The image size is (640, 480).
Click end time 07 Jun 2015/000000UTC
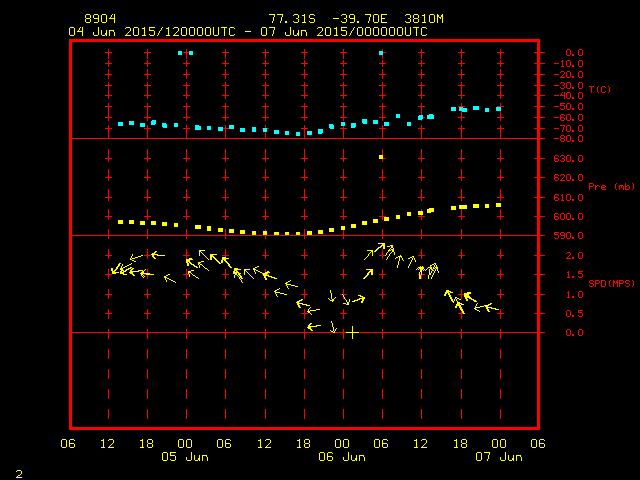tap(344, 32)
